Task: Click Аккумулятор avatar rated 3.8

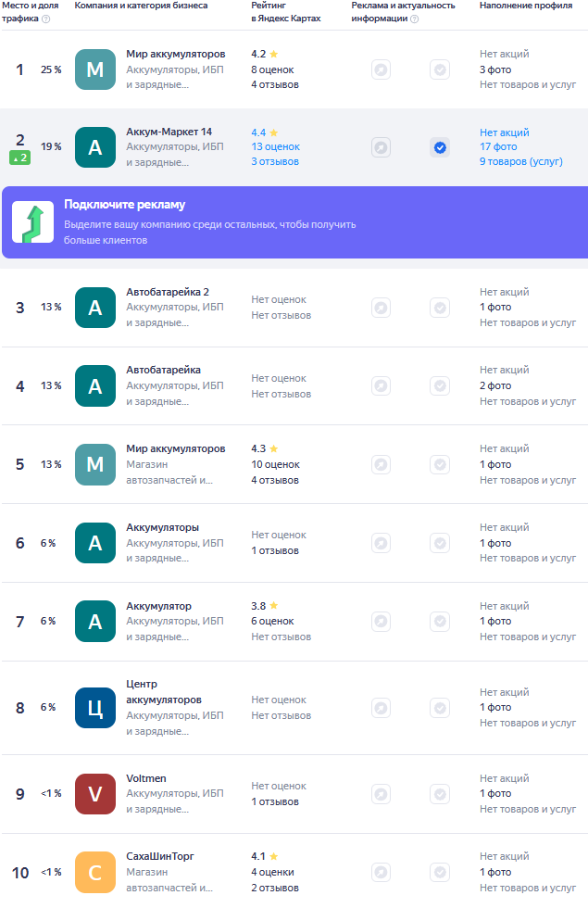Action: tap(94, 622)
